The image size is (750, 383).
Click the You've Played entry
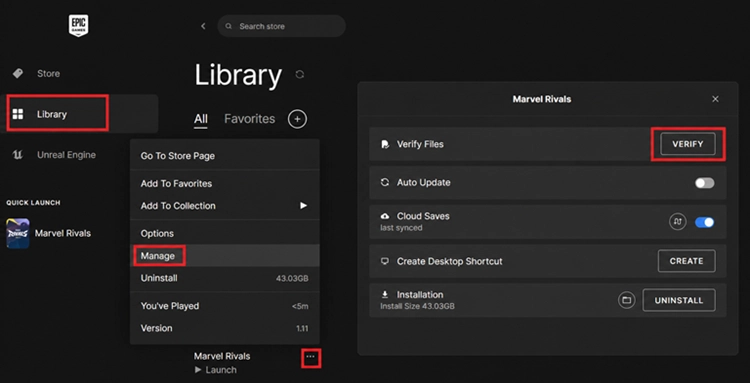tap(225, 306)
